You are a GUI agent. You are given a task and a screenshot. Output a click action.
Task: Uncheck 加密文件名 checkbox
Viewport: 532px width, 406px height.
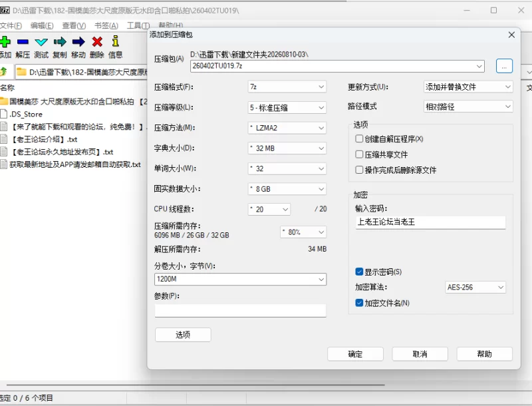click(359, 302)
